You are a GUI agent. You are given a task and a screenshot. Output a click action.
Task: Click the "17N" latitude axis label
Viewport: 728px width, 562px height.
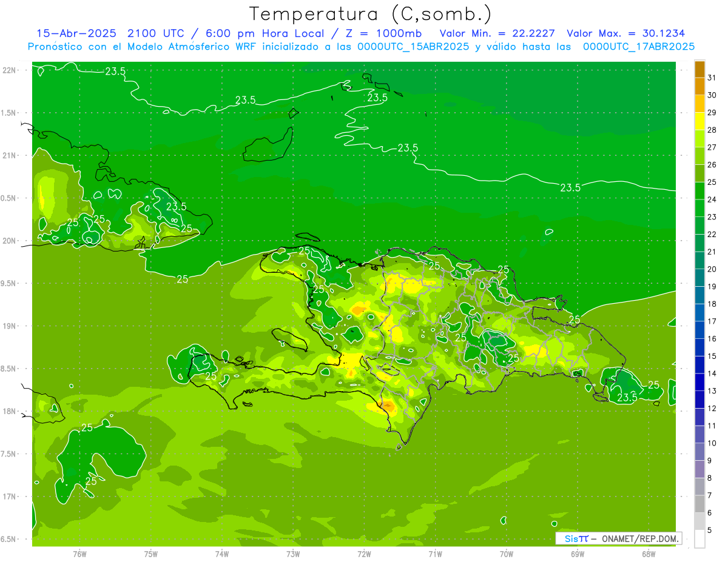pos(10,497)
